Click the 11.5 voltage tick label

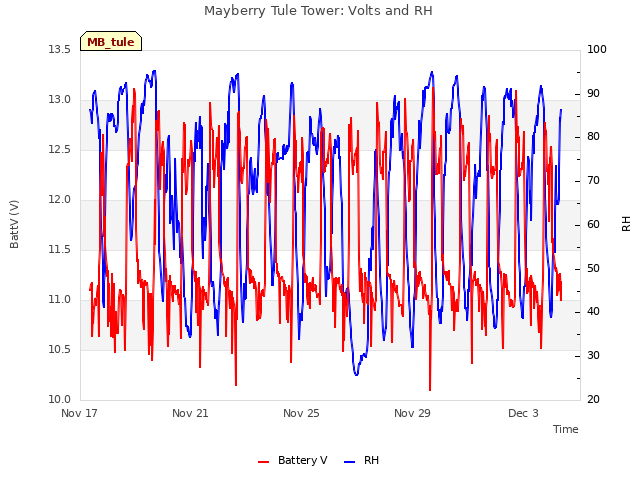tap(60, 250)
